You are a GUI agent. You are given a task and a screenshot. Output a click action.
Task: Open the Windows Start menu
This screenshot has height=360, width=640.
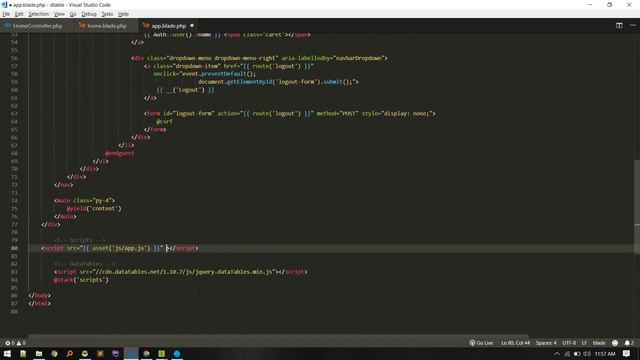7,353
